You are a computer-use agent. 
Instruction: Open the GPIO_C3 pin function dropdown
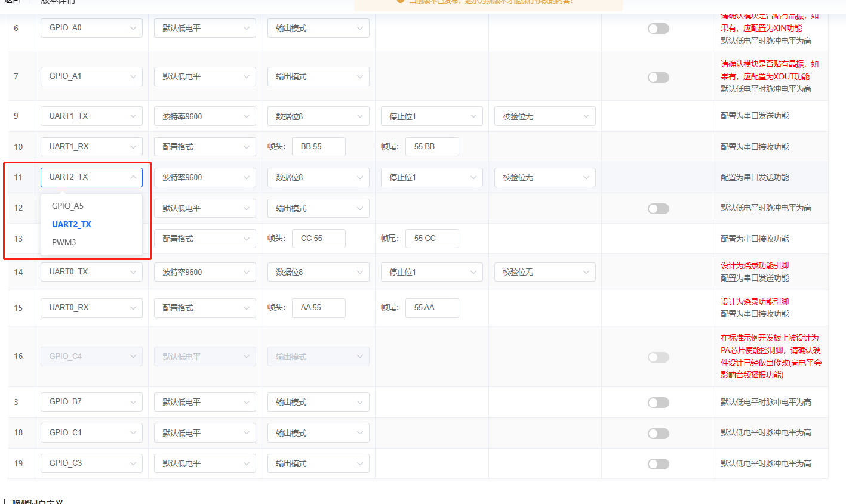[x=91, y=463]
